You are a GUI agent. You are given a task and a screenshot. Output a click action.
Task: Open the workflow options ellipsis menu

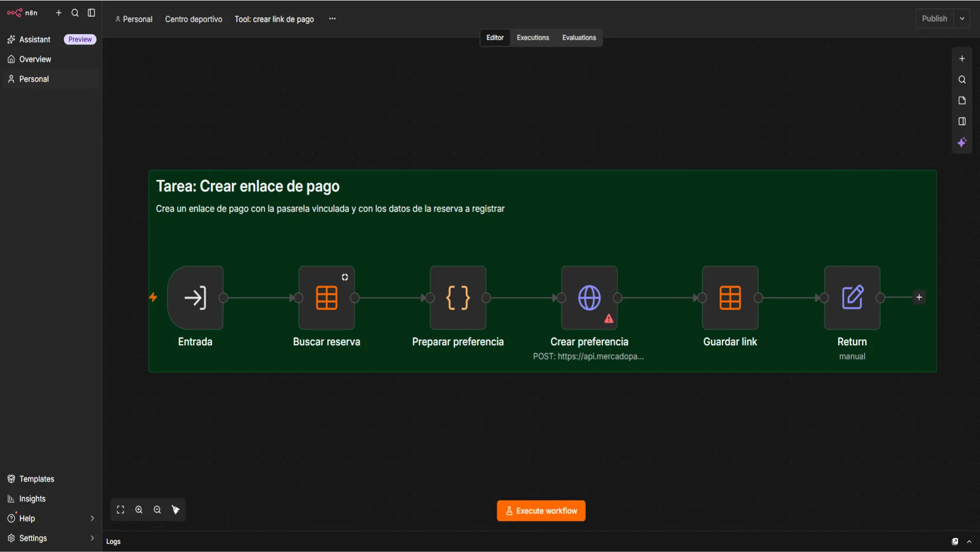click(332, 19)
